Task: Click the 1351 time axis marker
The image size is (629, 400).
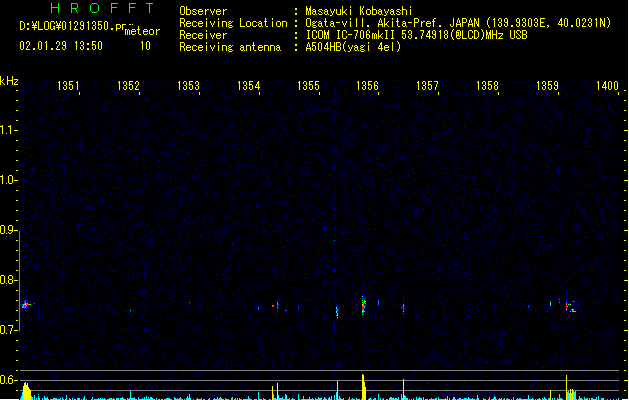Action: [x=68, y=86]
